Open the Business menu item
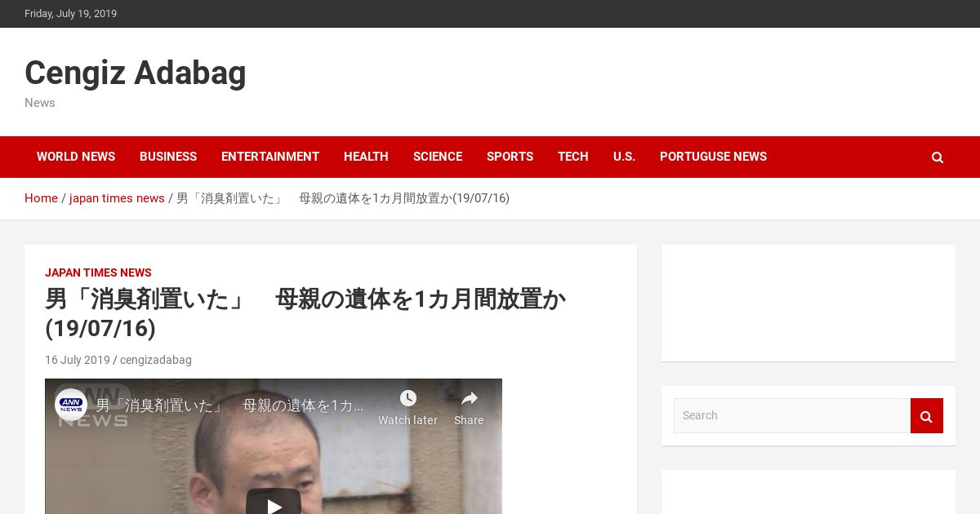Image resolution: width=980 pixels, height=514 pixels. 168,157
